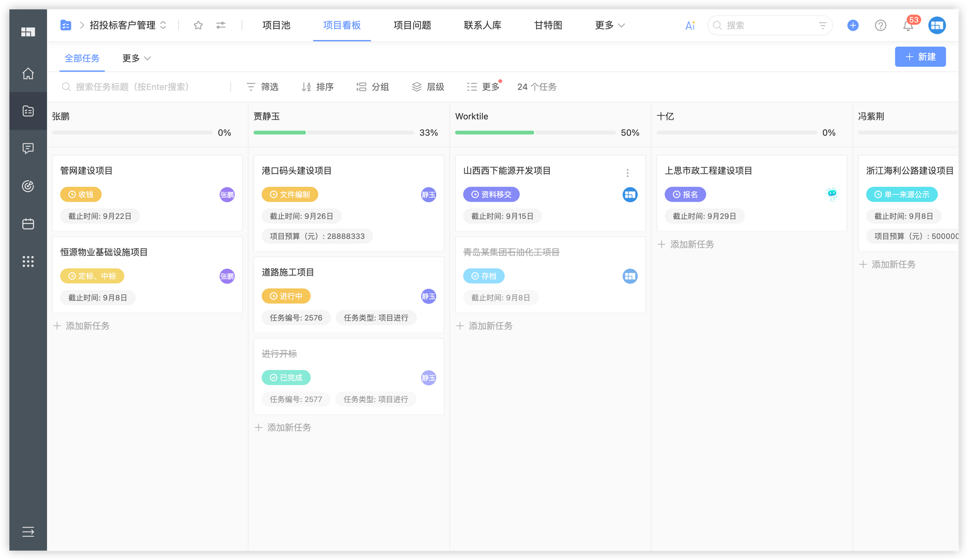Collapse the sidebar using bottom arrow icon

pos(28,532)
